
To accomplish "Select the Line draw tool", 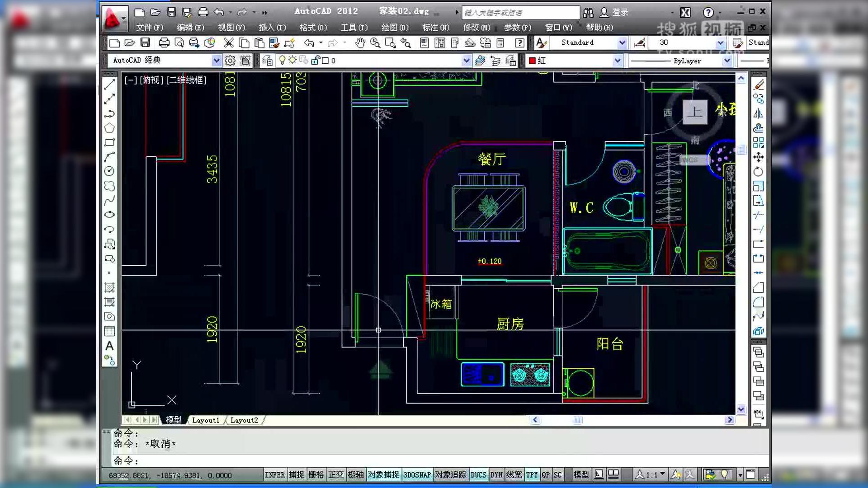I will click(109, 84).
